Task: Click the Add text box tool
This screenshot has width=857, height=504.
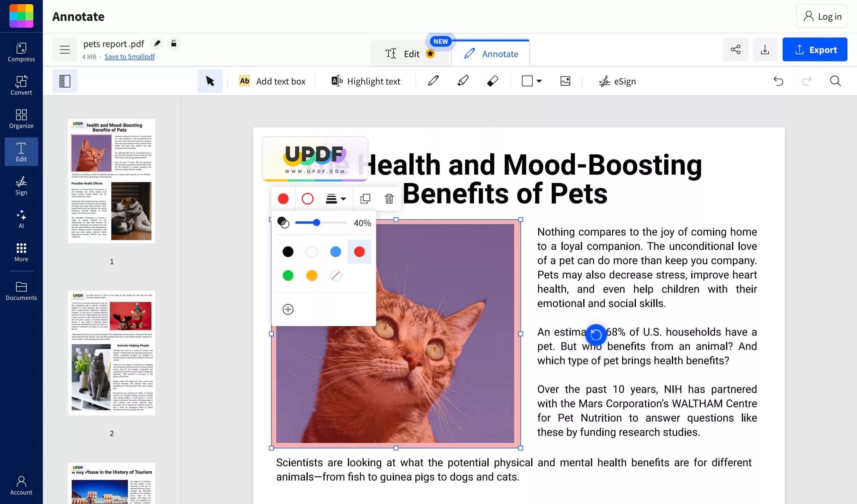Action: coord(272,81)
